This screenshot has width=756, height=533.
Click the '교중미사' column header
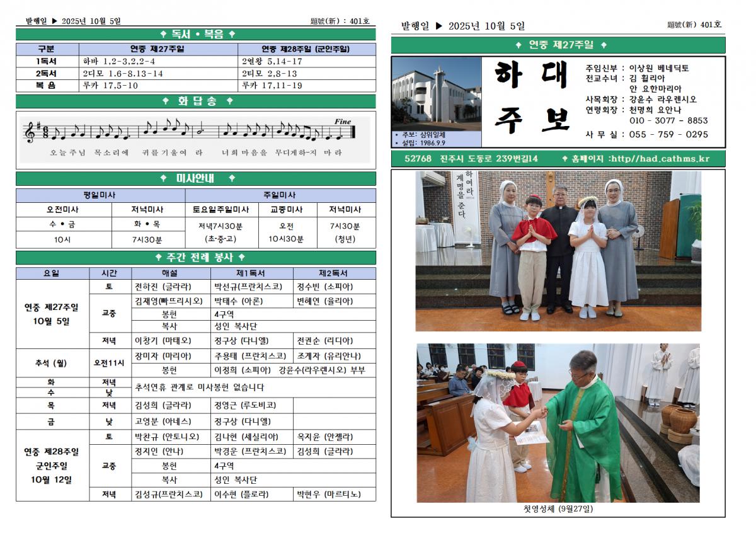pyautogui.click(x=286, y=210)
